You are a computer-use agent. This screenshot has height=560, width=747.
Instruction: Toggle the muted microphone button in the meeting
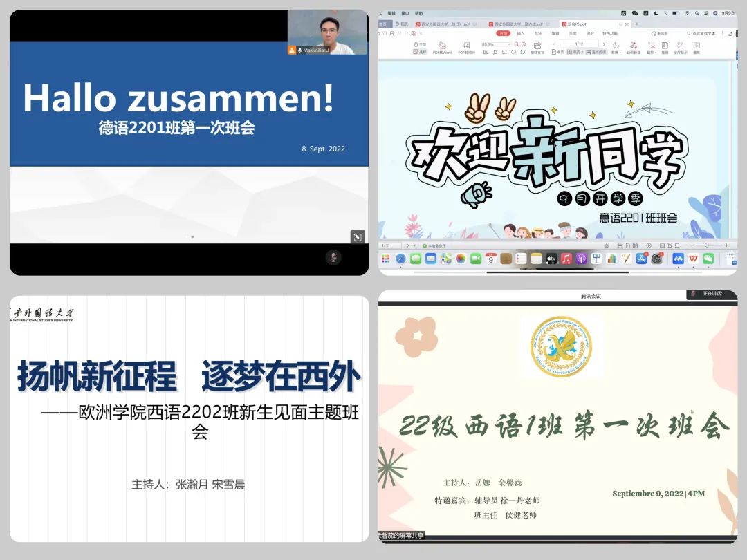click(333, 257)
